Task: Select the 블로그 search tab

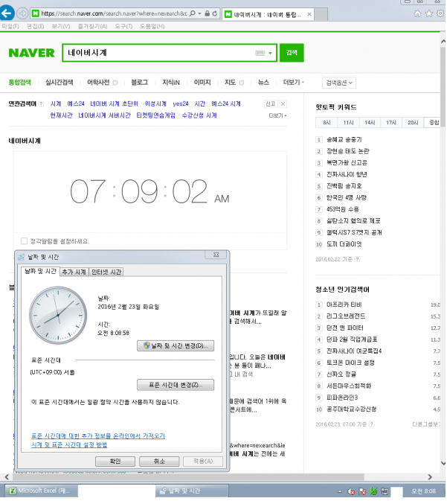Action: pyautogui.click(x=140, y=83)
